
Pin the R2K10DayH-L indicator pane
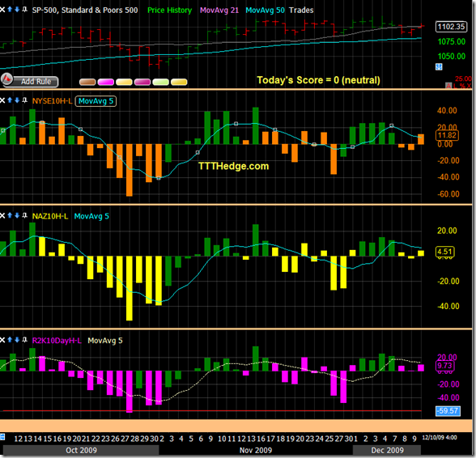point(24,340)
